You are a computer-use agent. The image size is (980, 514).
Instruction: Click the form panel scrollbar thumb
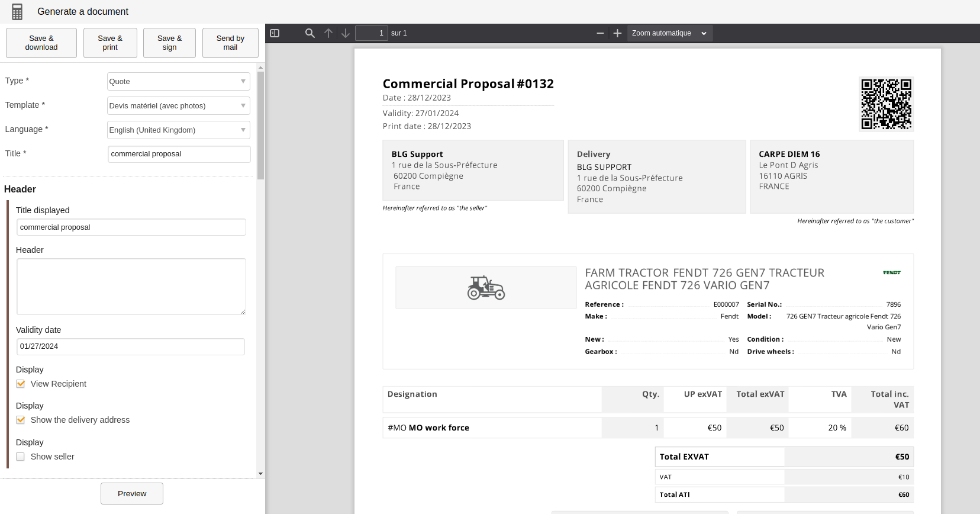click(x=260, y=126)
